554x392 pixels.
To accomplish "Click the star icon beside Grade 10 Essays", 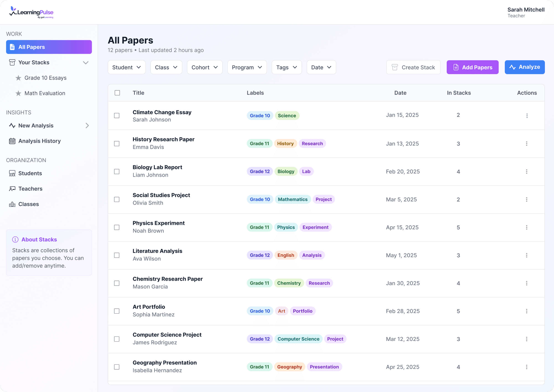I will [18, 78].
